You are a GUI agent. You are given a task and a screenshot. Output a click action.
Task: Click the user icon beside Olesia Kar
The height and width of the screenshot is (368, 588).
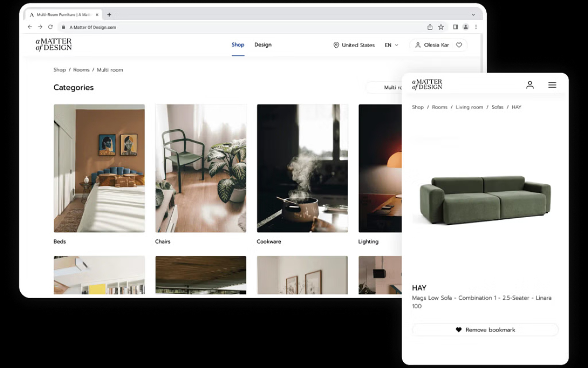[418, 45]
